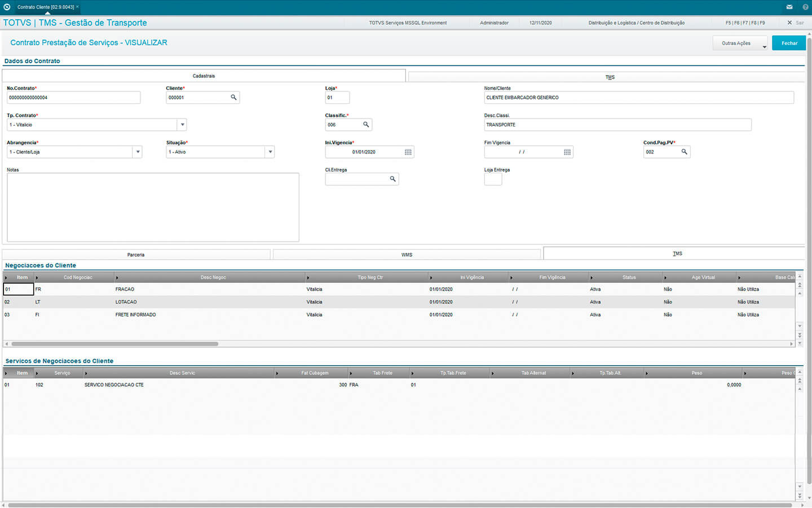Expand the Tp. Contrato dropdown

click(x=182, y=125)
